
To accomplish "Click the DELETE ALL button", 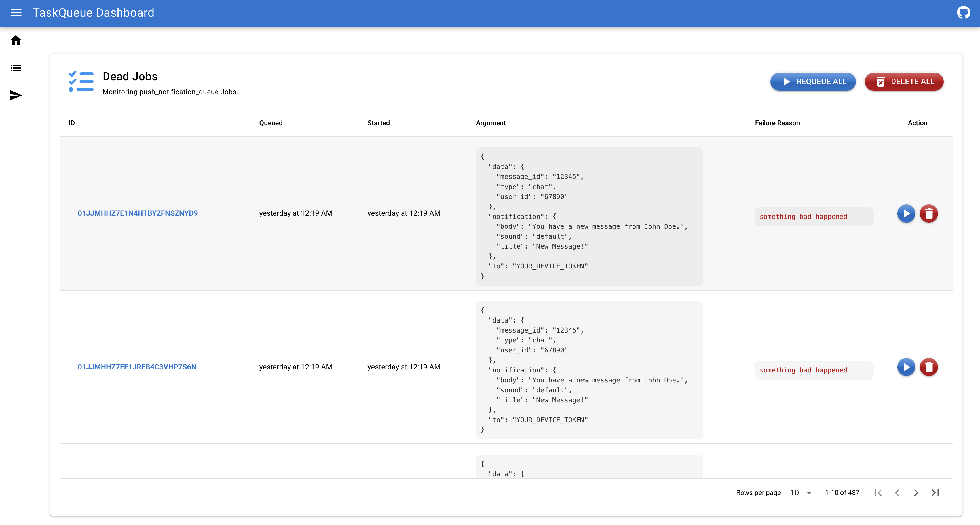I will [904, 81].
